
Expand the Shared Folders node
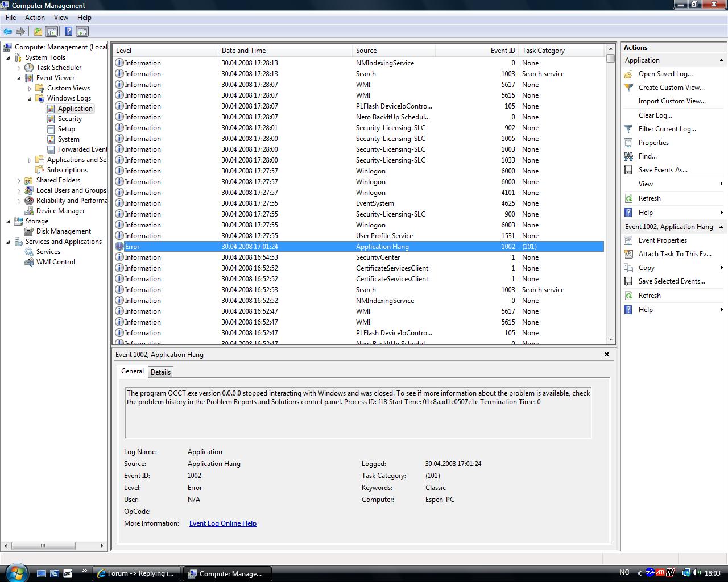point(19,180)
